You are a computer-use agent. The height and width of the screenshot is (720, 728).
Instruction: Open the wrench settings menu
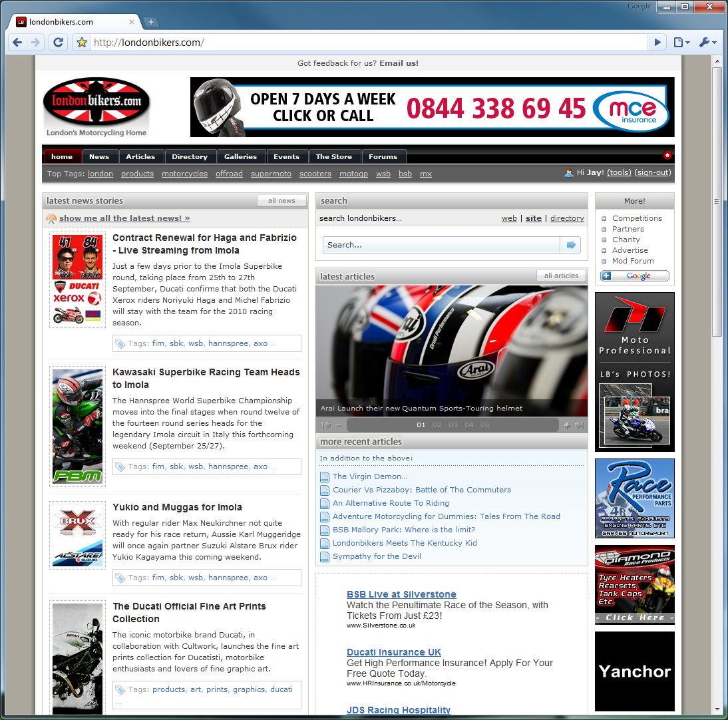707,43
